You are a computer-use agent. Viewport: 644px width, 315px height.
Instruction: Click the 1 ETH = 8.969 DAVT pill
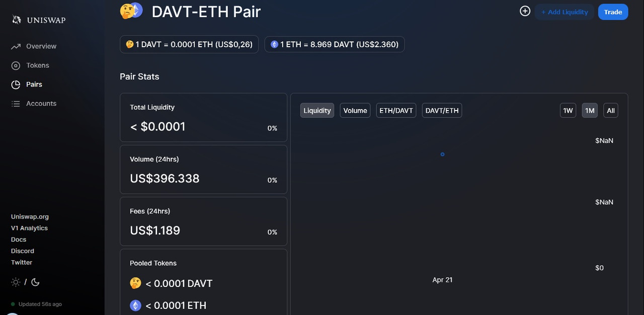[335, 44]
